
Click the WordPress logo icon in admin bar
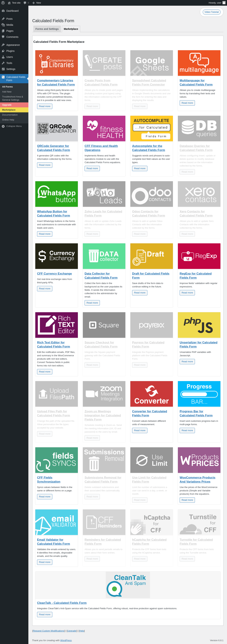click(3, 3)
